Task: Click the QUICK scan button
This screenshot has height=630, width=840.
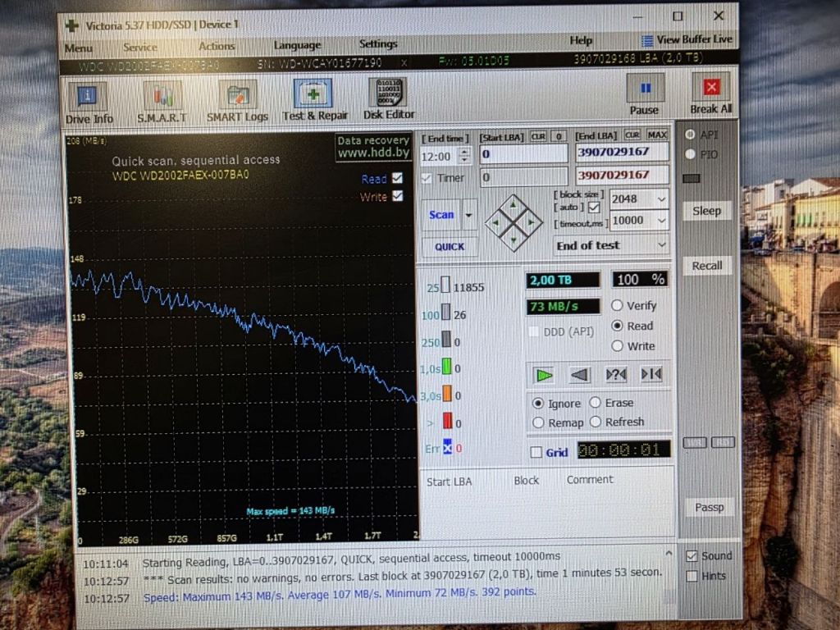Action: pos(450,246)
